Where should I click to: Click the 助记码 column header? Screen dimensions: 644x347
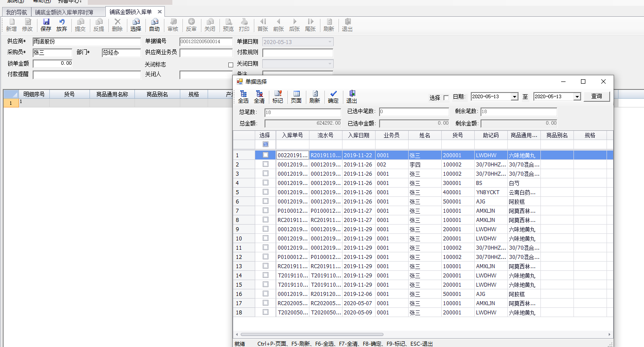tap(491, 135)
